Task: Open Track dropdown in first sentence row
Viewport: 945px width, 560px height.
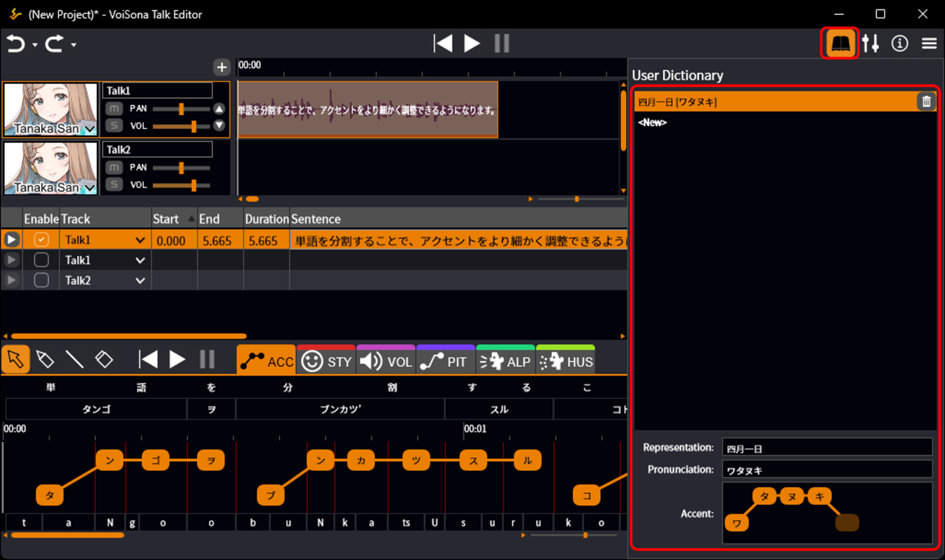Action: pyautogui.click(x=140, y=241)
